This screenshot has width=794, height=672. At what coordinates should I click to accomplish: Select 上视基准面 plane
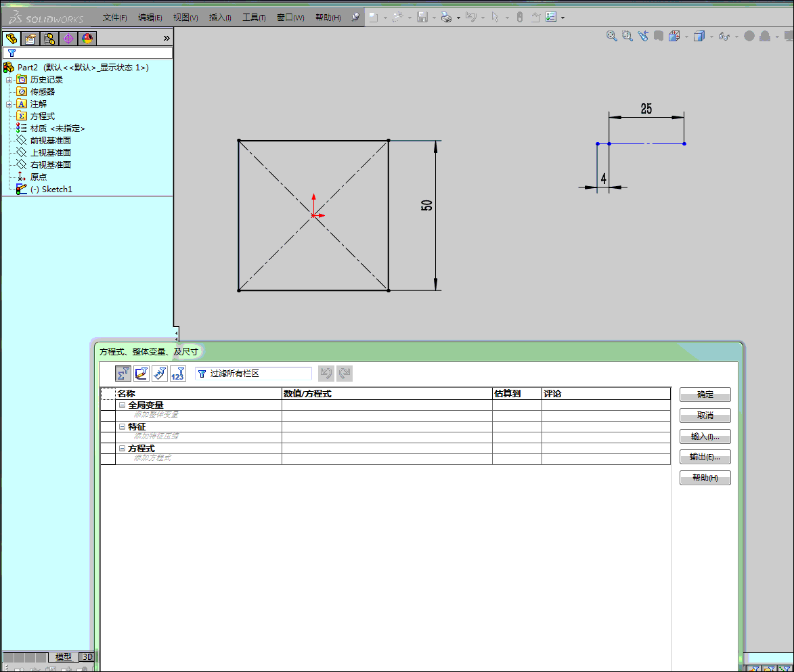click(43, 152)
